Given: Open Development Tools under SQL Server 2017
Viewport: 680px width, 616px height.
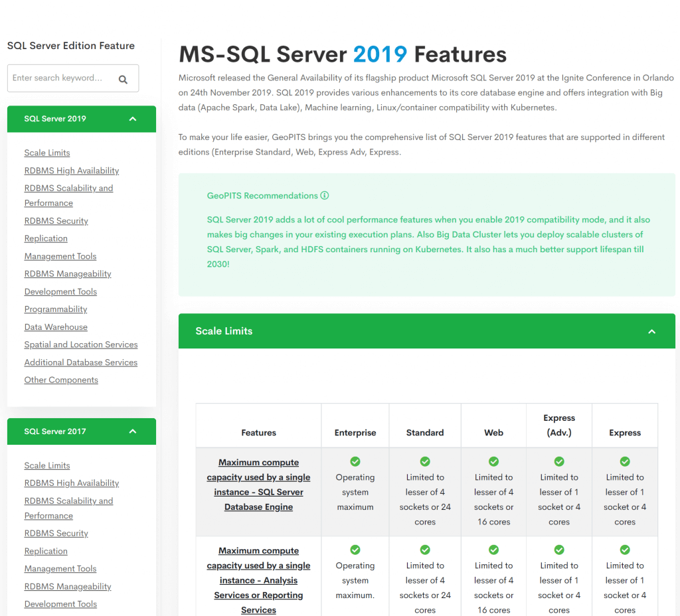Looking at the screenshot, I should coord(60,604).
